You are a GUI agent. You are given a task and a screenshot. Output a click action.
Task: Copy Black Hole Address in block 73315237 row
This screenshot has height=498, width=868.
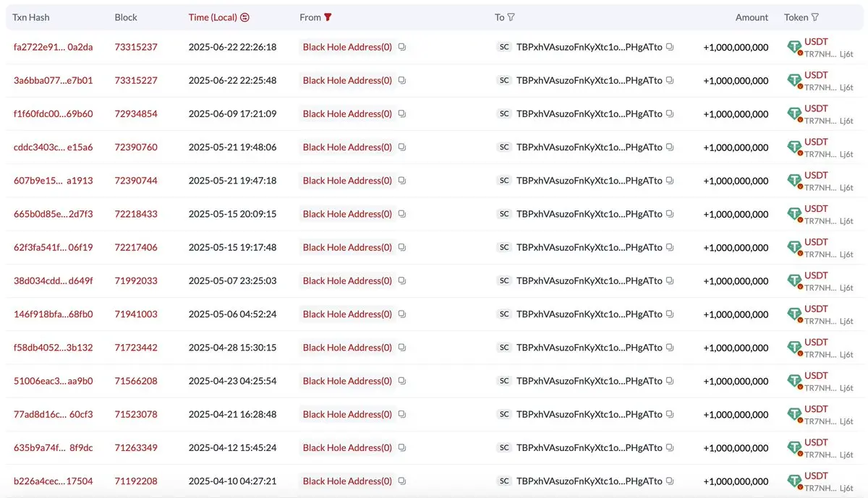[402, 47]
